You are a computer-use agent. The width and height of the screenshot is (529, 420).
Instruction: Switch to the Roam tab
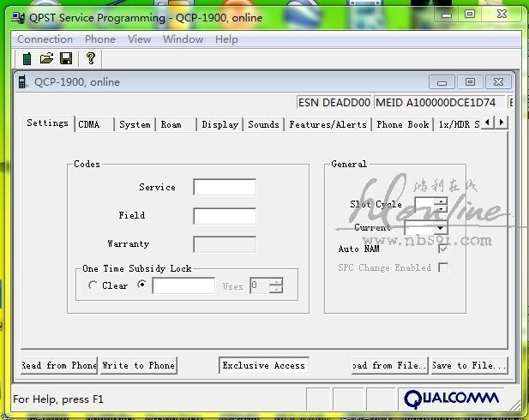pos(176,124)
